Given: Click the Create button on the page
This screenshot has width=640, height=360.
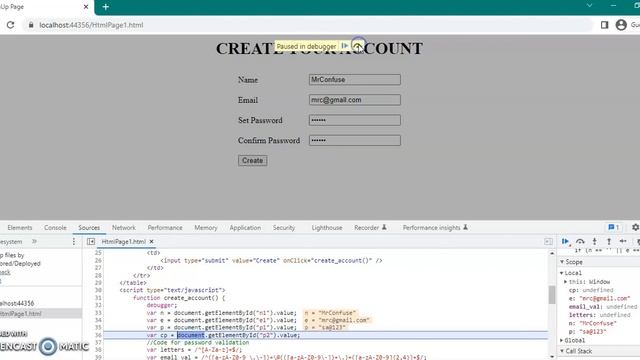Looking at the screenshot, I should (x=253, y=160).
